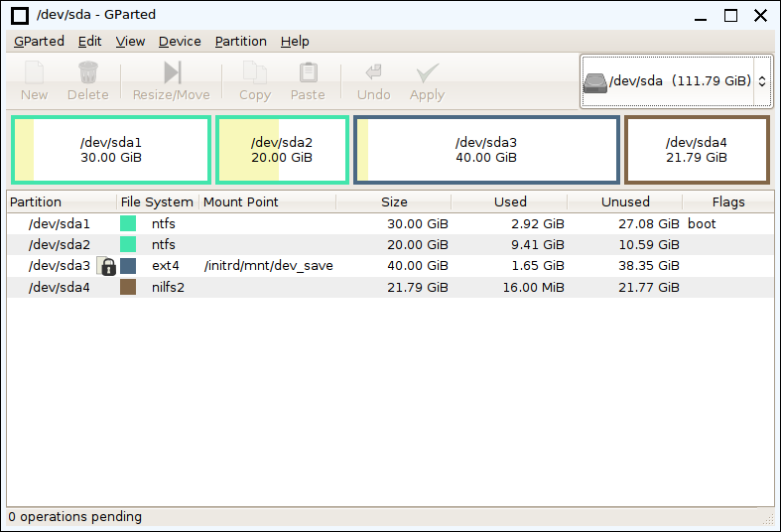Open the Device menu
The image size is (781, 532).
tap(180, 42)
